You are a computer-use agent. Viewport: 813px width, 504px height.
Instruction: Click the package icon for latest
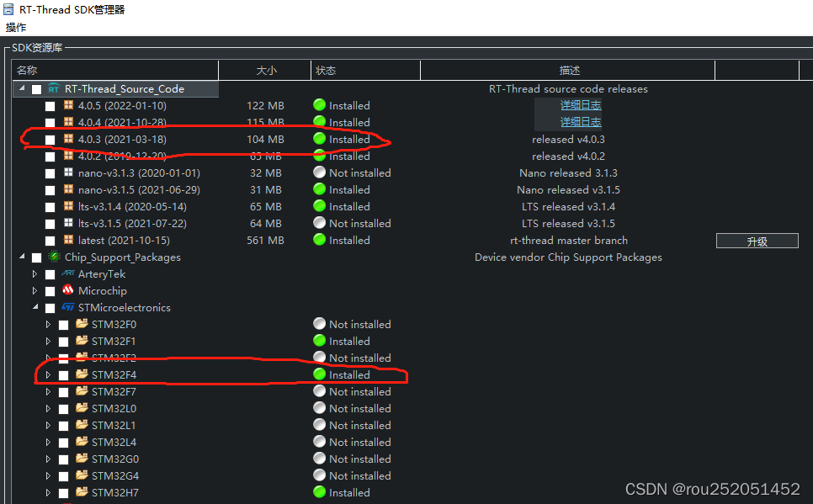tap(68, 240)
